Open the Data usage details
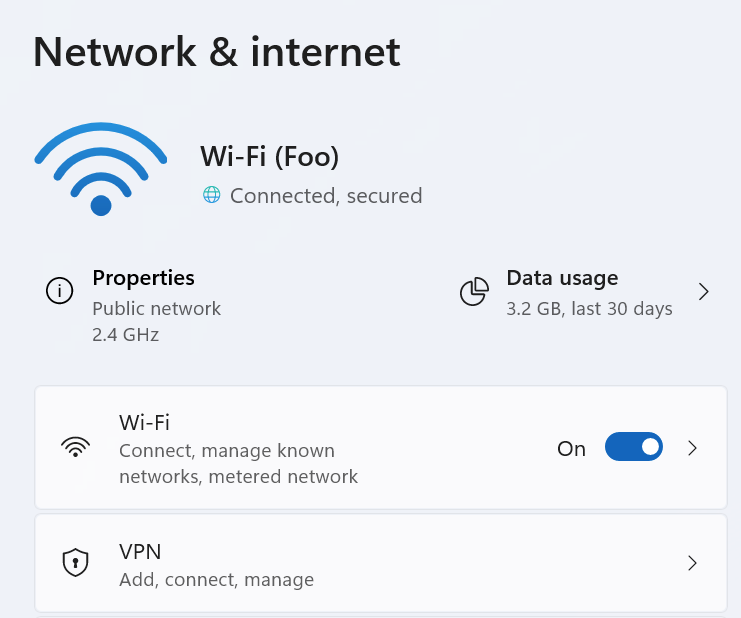 (x=562, y=278)
